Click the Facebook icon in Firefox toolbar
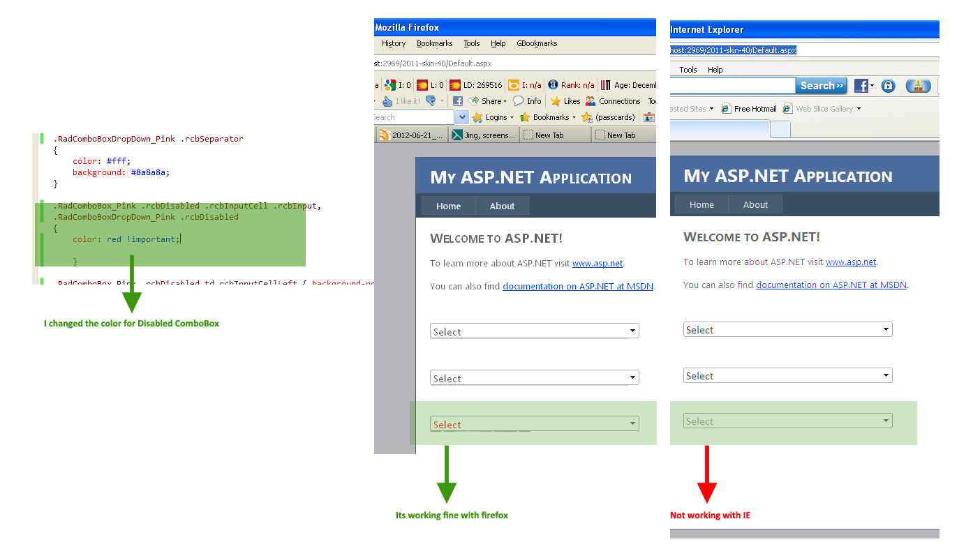The image size is (980, 558). (x=458, y=101)
